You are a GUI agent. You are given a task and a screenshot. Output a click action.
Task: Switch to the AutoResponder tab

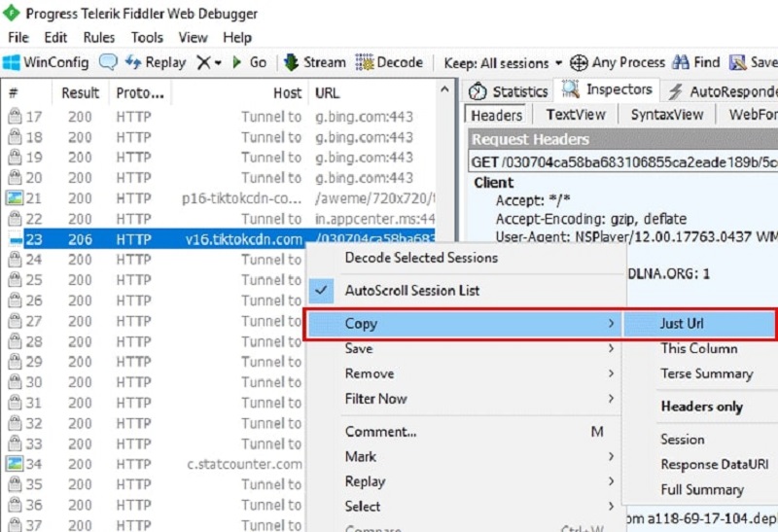[721, 91]
